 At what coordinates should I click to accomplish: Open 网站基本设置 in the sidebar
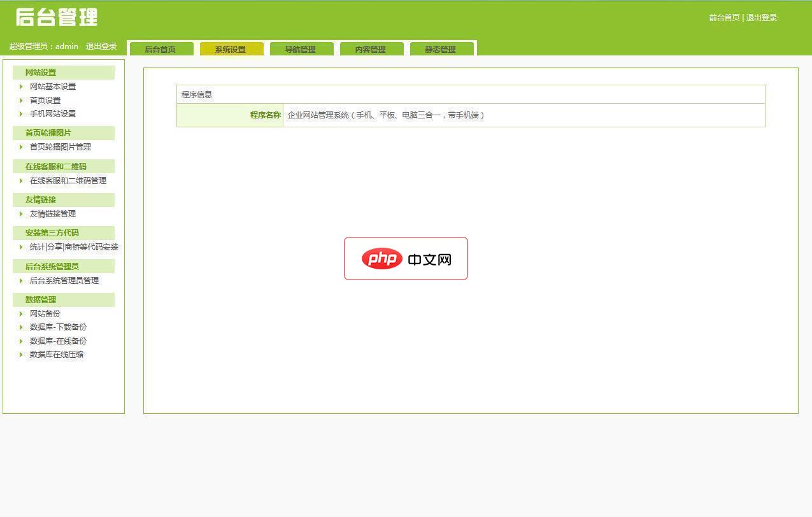(53, 87)
